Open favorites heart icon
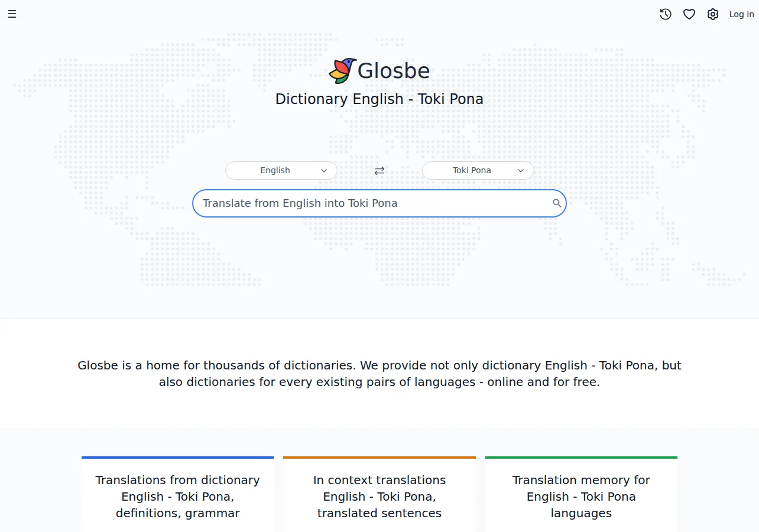 [689, 14]
